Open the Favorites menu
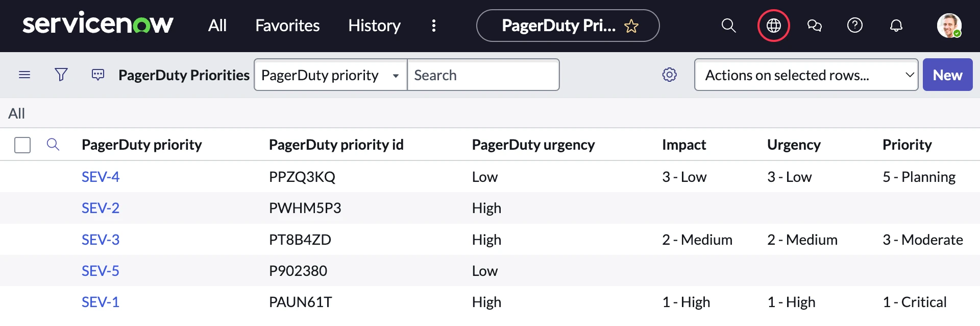 [x=287, y=26]
